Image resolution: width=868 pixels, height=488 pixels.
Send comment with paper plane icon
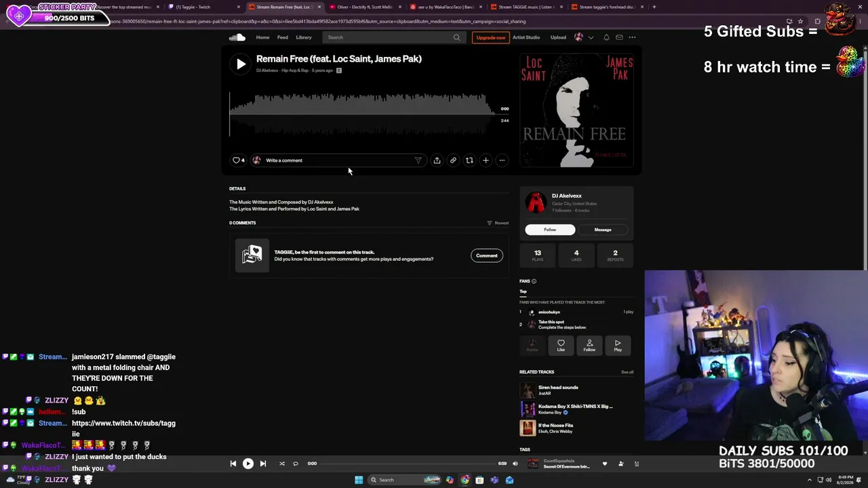click(x=418, y=161)
